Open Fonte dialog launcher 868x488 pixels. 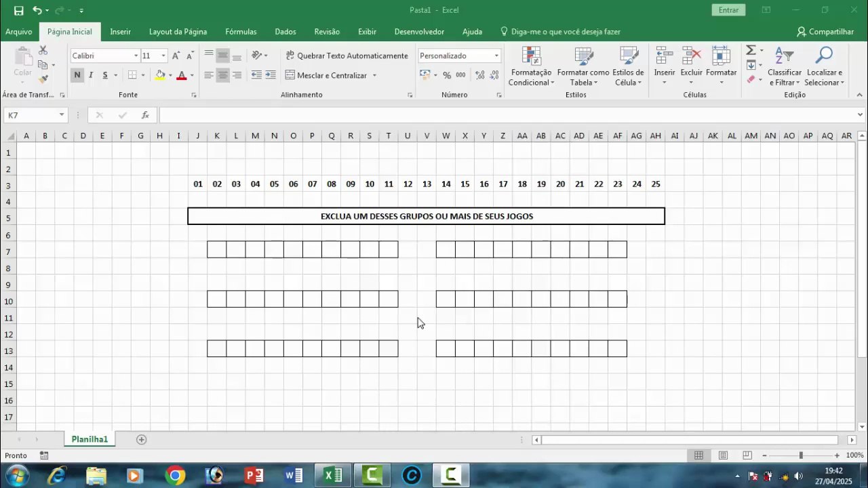[x=194, y=95]
